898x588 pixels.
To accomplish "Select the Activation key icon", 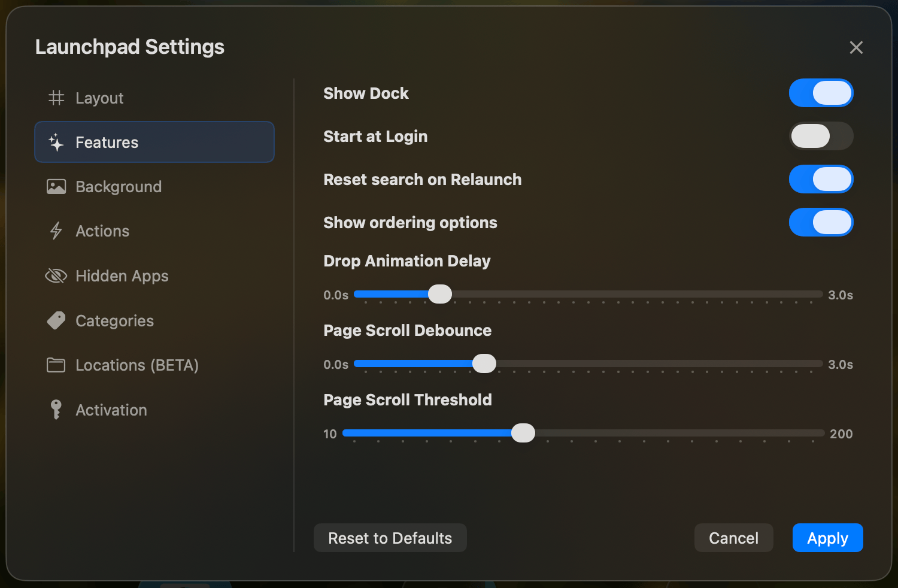I will click(56, 410).
